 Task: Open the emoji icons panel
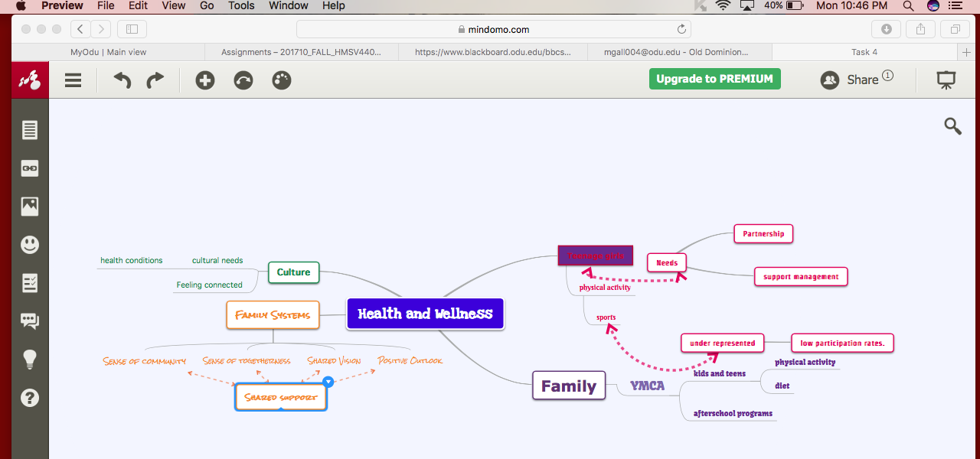[x=30, y=245]
